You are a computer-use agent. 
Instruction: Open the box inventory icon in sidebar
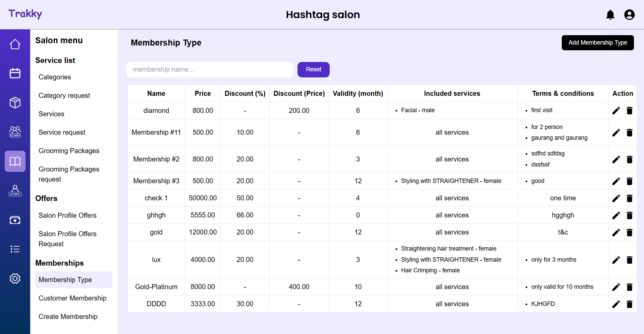coord(15,103)
